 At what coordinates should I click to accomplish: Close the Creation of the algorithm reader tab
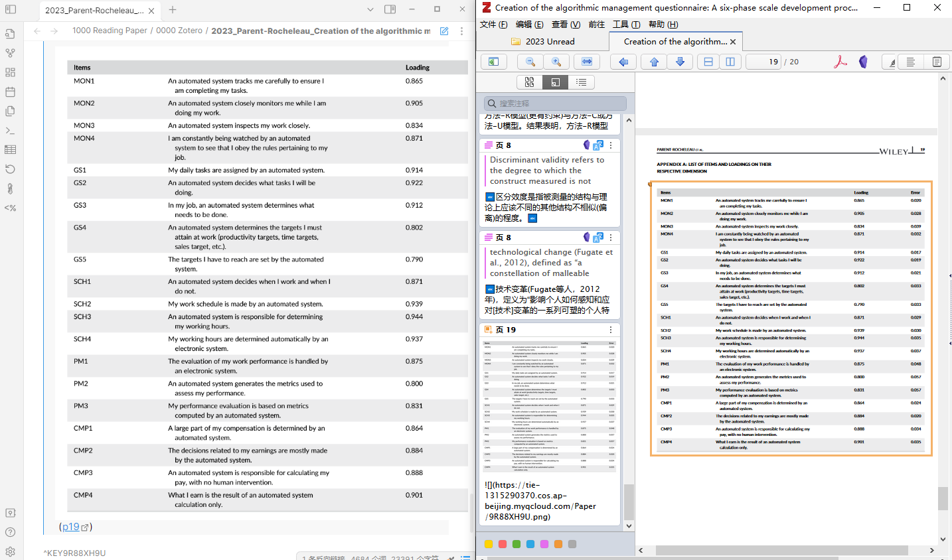coord(733,42)
